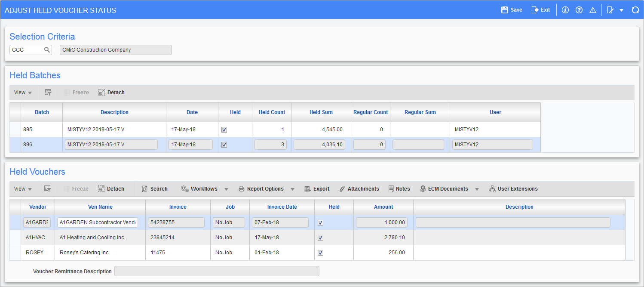Image resolution: width=644 pixels, height=287 pixels.
Task: Click the Save icon in header
Action: [505, 10]
